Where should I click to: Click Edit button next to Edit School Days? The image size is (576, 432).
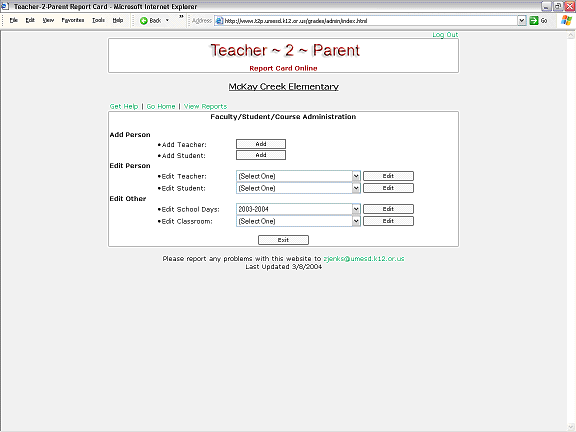(x=388, y=209)
